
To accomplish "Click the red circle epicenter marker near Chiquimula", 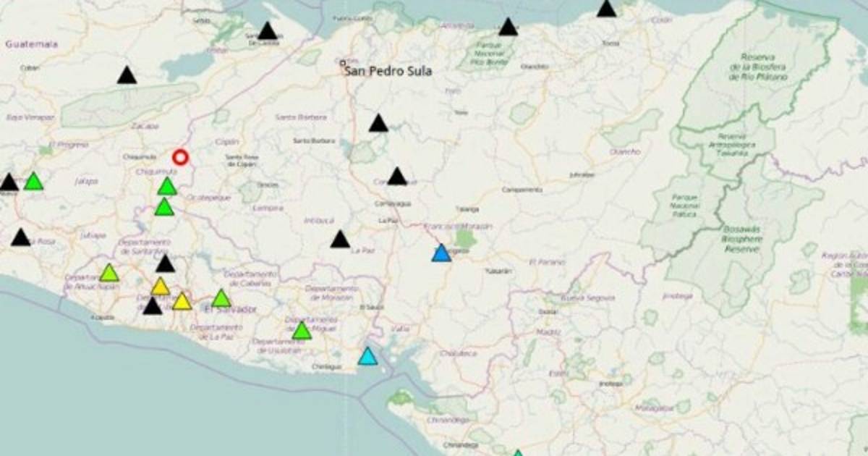I will pyautogui.click(x=180, y=157).
